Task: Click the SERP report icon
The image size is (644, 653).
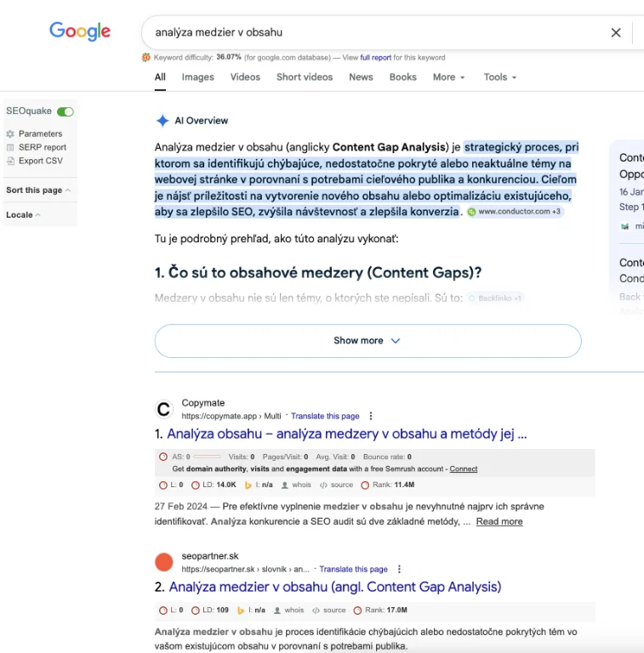Action: (x=10, y=147)
